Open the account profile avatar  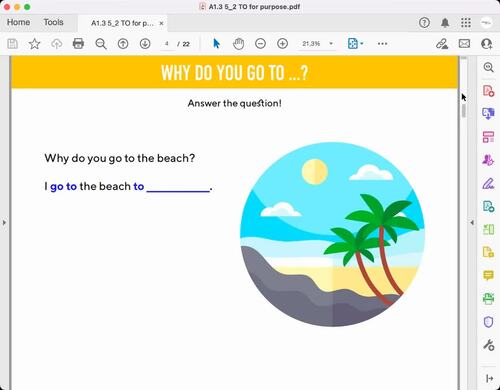pyautogui.click(x=486, y=23)
